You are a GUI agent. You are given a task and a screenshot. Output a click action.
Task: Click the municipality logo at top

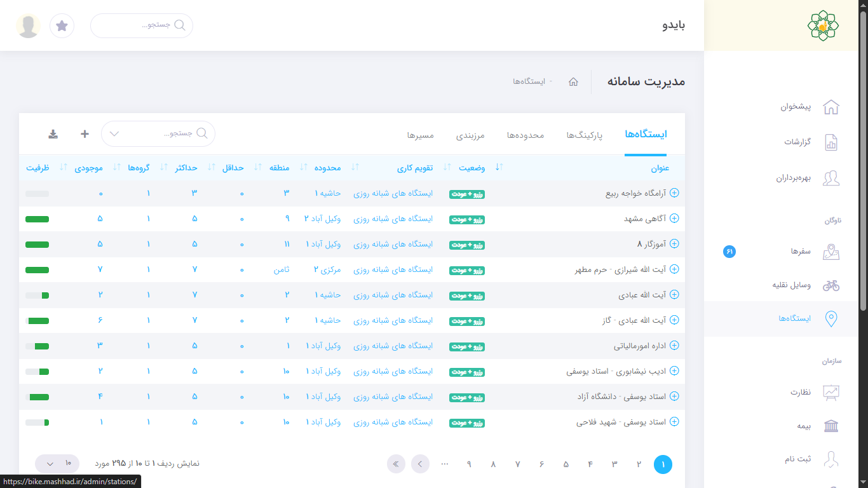pos(822,26)
